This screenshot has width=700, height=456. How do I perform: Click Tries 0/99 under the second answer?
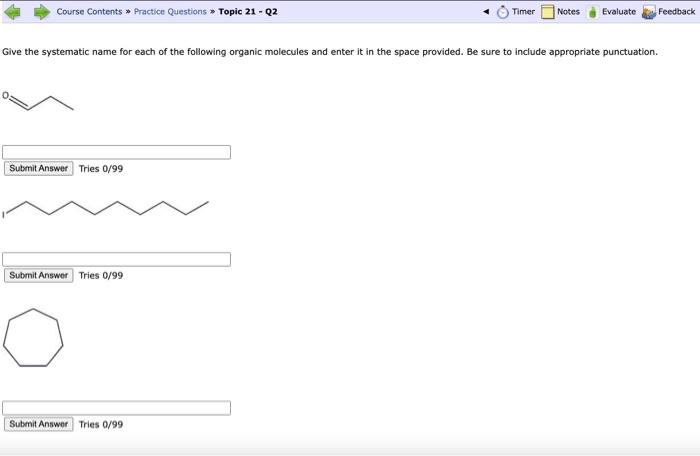(x=101, y=276)
